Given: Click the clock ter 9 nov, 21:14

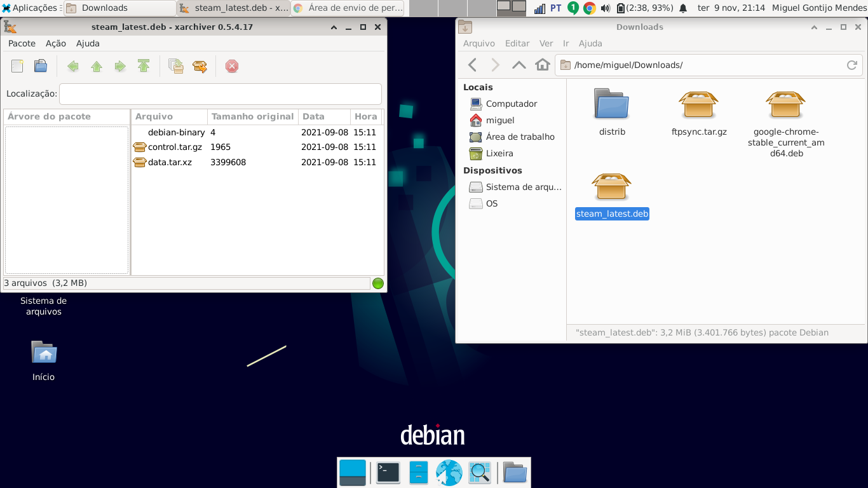Looking at the screenshot, I should 731,8.
